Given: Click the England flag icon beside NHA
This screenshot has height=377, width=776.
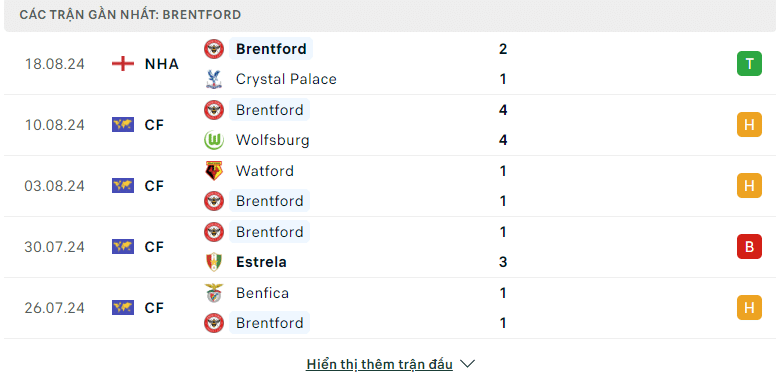Looking at the screenshot, I should [x=123, y=64].
